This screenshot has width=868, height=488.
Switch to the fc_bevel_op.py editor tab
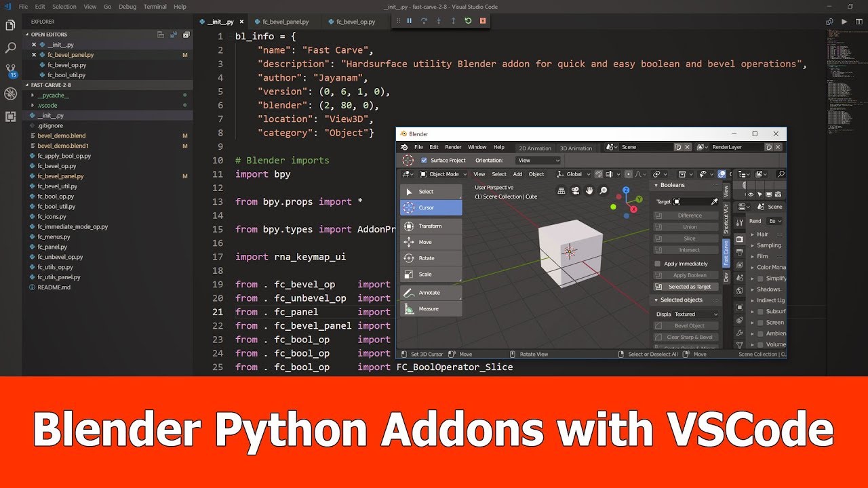pyautogui.click(x=355, y=21)
